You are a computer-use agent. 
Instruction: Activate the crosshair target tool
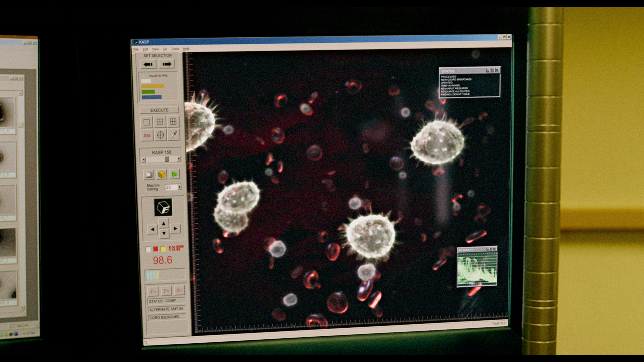tap(160, 135)
